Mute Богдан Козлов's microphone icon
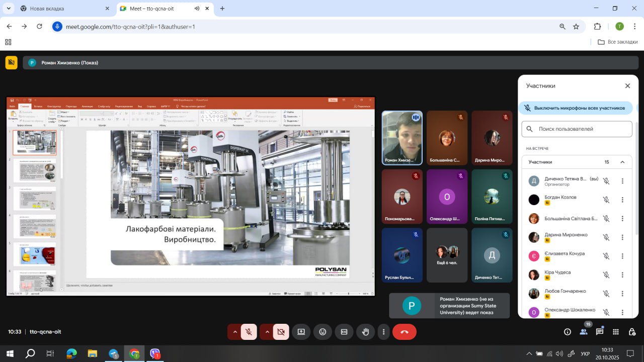Viewport: 644px width, 362px height. [x=606, y=200]
